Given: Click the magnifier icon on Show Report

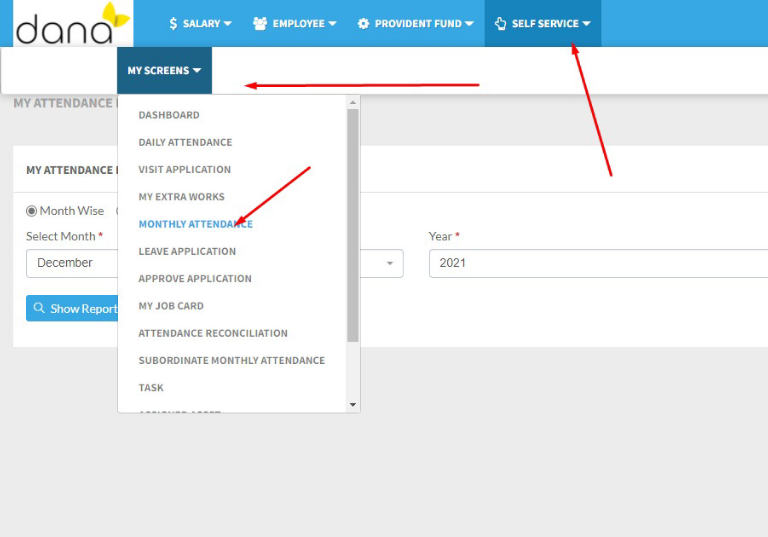Looking at the screenshot, I should [x=39, y=308].
